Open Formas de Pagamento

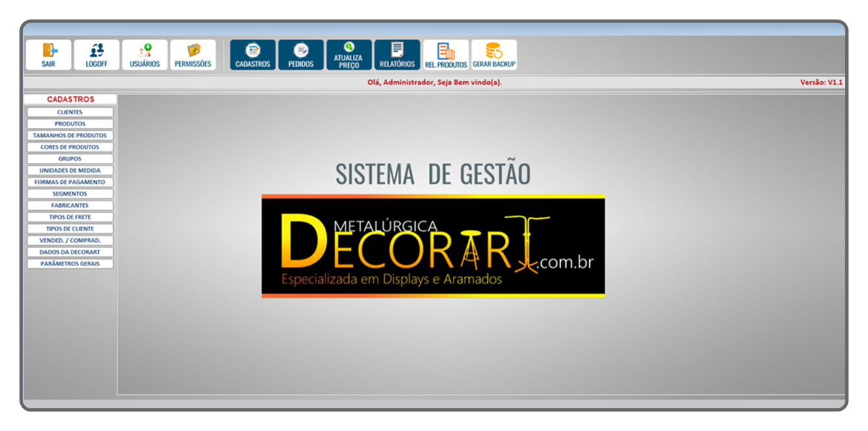(x=70, y=182)
